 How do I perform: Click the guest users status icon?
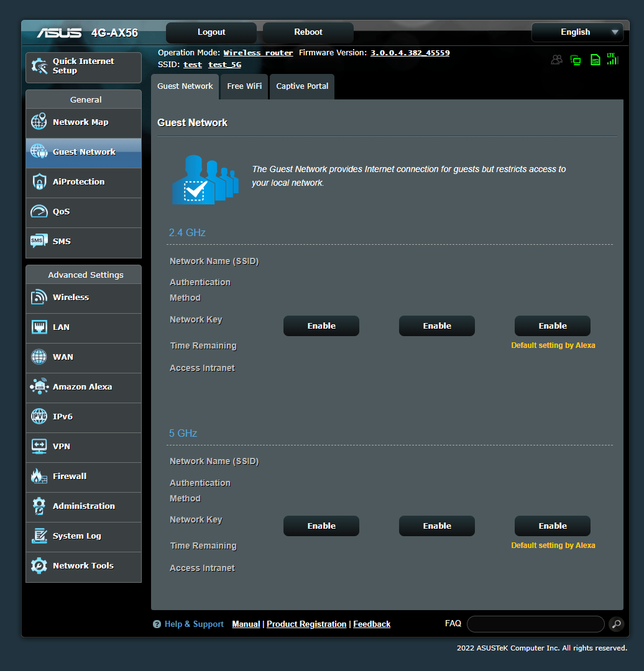556,60
